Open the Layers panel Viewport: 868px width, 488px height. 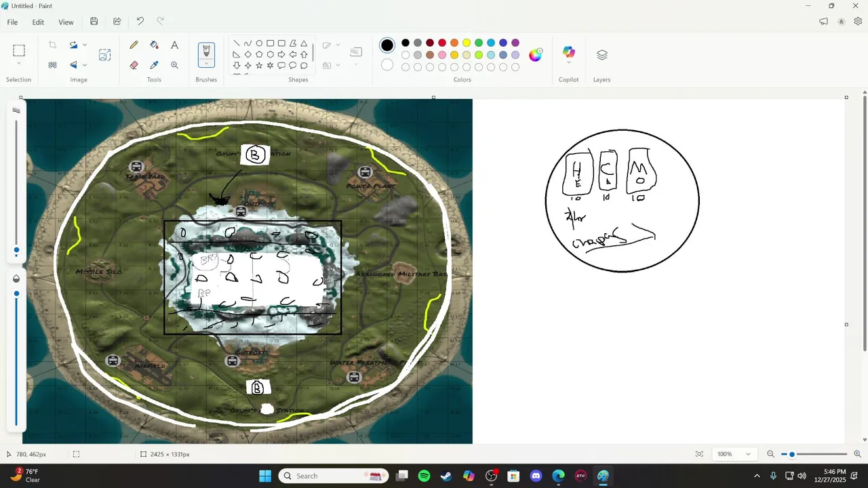[x=601, y=55]
